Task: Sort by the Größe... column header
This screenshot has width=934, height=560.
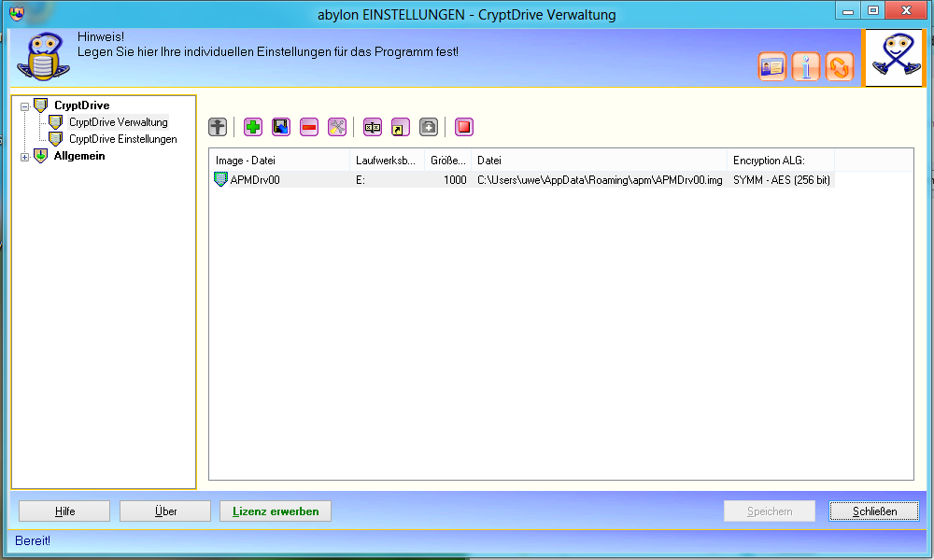Action: pyautogui.click(x=448, y=161)
